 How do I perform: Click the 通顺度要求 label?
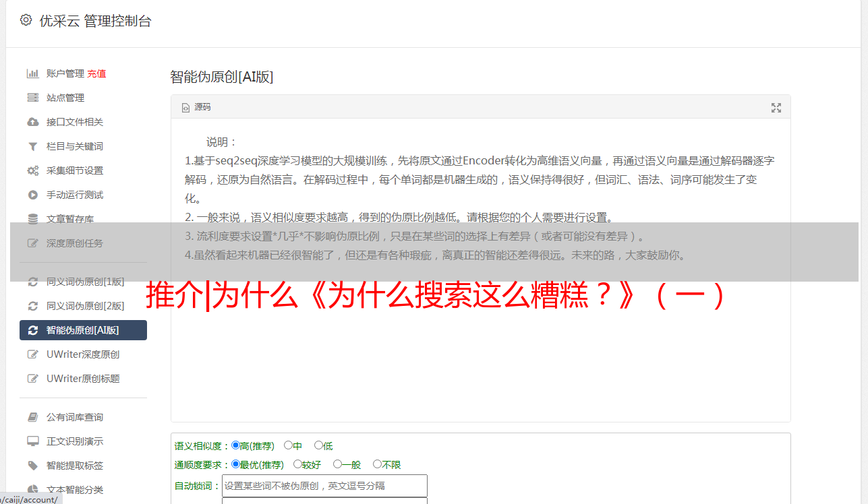pyautogui.click(x=202, y=465)
